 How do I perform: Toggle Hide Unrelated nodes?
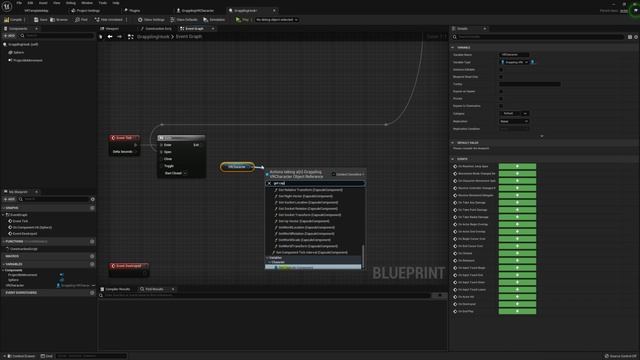point(109,20)
